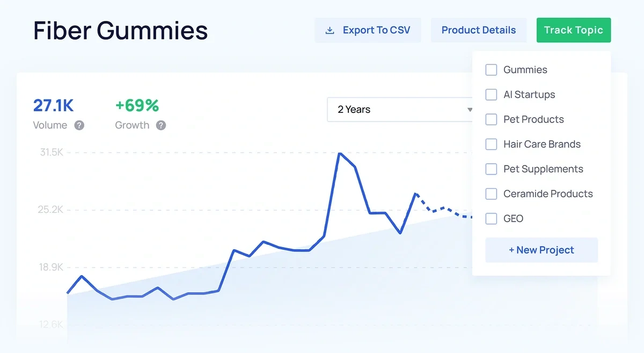This screenshot has height=353, width=644.
Task: Click + New Project
Action: point(541,250)
